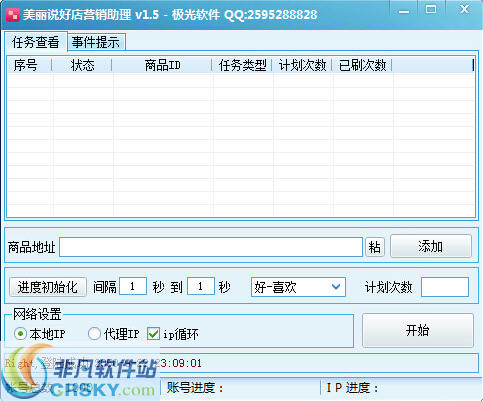The image size is (483, 401).
Task: Click the 已刷次数 column header
Action: point(362,65)
